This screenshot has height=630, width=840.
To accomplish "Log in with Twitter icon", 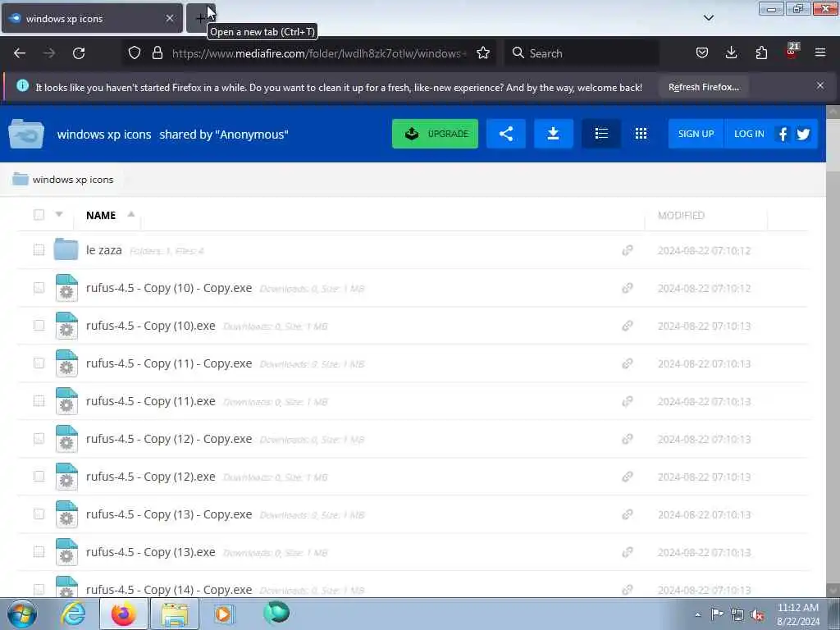I will (803, 134).
